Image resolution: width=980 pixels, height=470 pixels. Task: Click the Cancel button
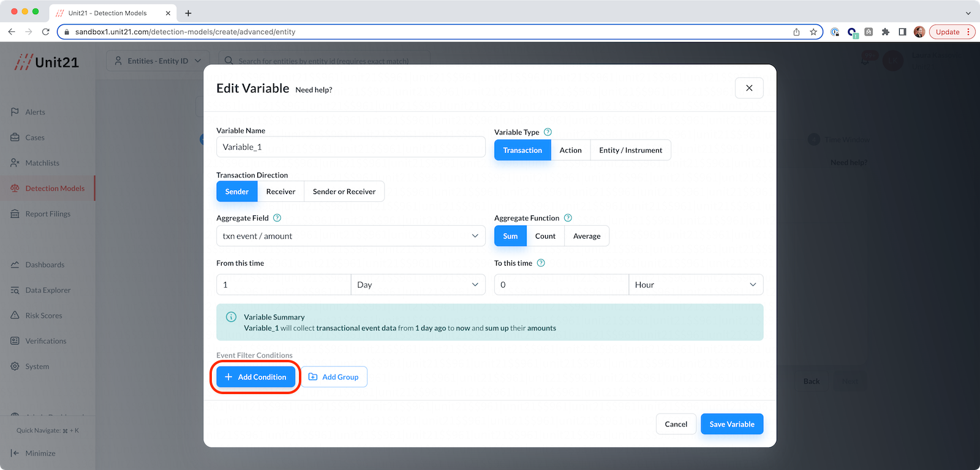[x=676, y=424]
